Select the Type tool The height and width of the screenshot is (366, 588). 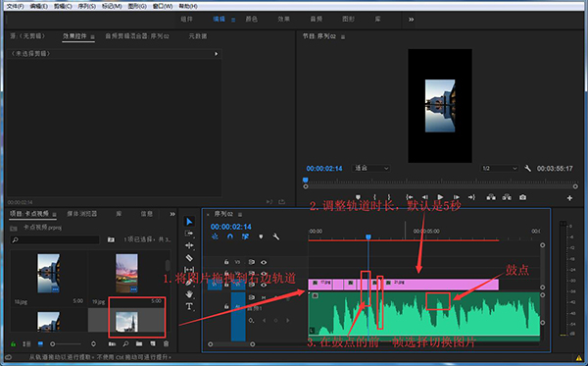coord(189,307)
